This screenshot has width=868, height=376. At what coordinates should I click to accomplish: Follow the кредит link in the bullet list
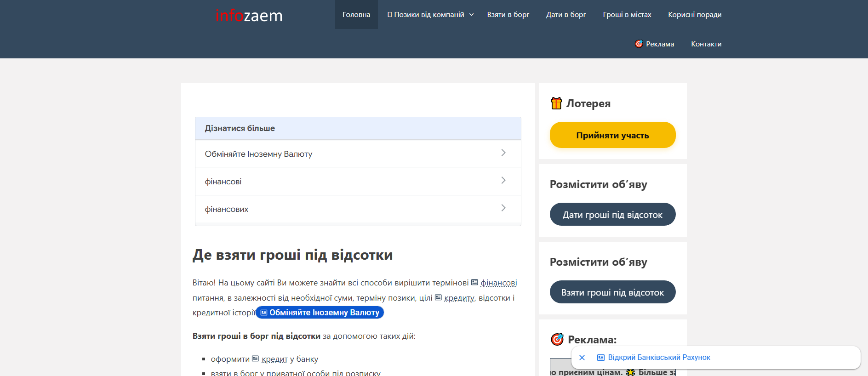(x=274, y=359)
